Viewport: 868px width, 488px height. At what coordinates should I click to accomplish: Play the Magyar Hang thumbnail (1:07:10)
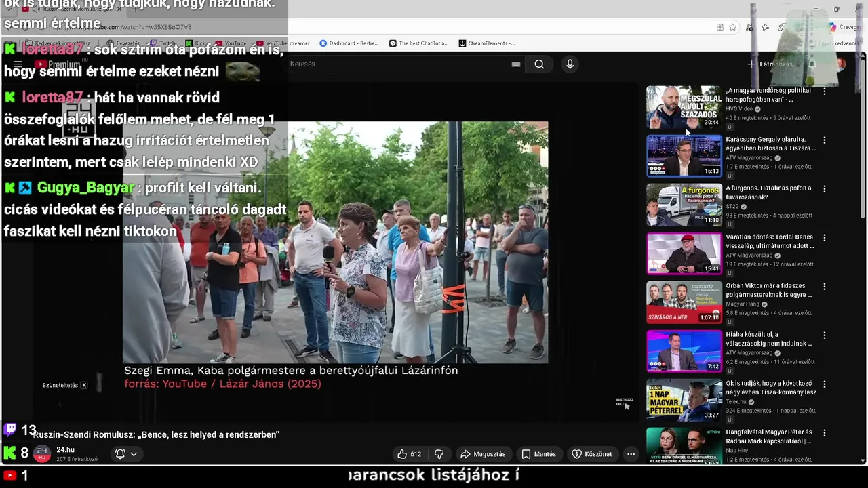click(684, 302)
